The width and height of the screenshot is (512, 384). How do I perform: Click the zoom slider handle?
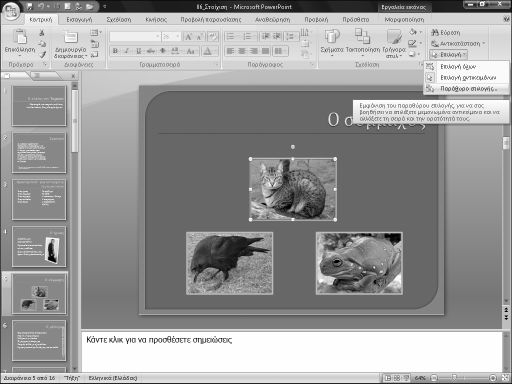454,378
